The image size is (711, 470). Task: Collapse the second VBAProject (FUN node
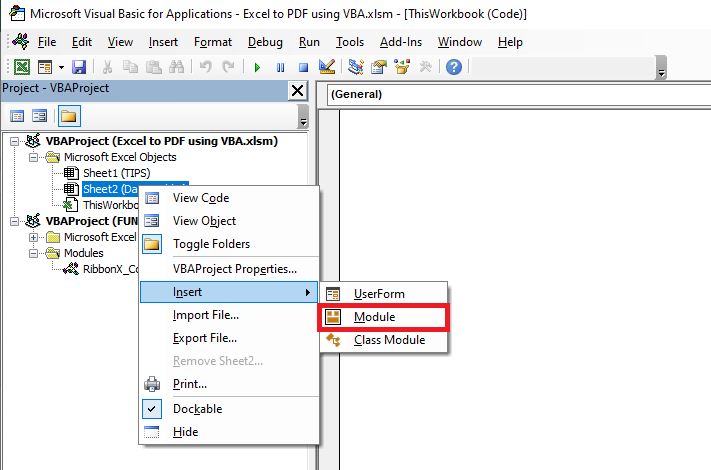click(x=15, y=221)
